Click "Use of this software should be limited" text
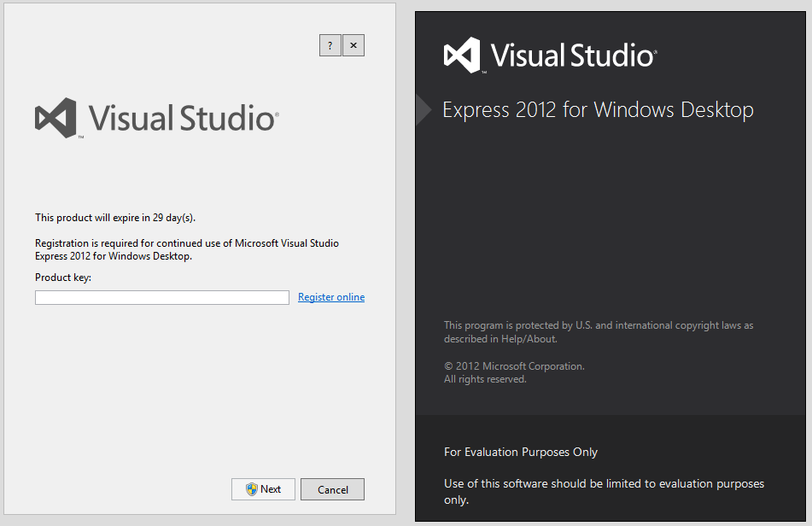812x526 pixels. tap(605, 491)
